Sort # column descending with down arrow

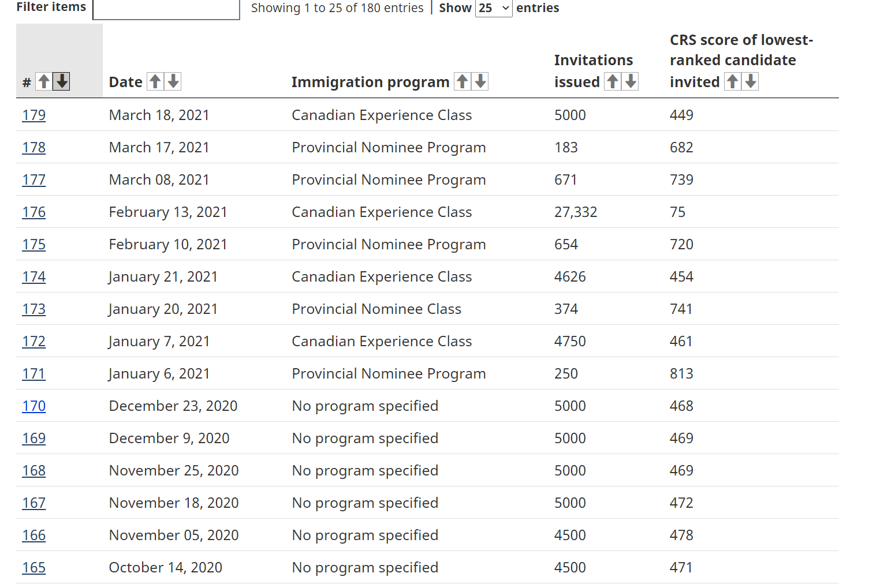coord(61,82)
